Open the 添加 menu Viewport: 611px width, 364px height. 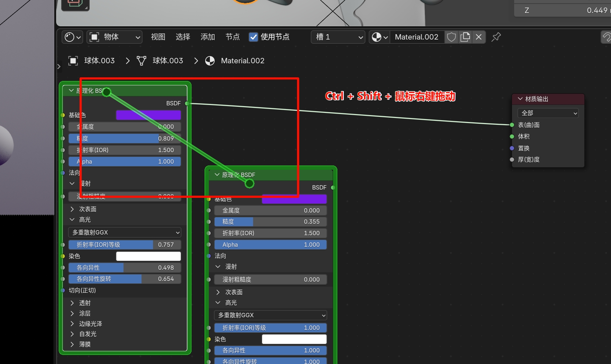[x=208, y=37]
